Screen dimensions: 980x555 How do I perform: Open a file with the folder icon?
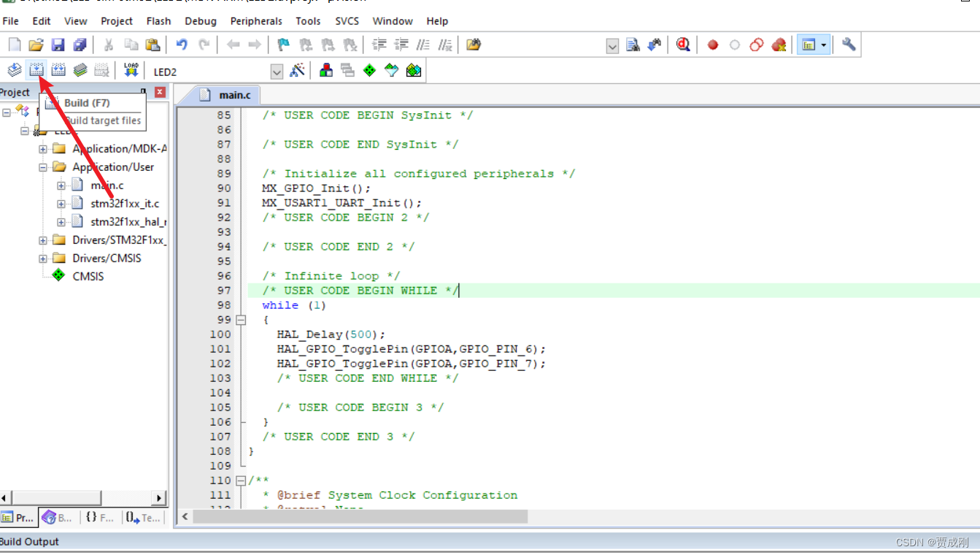point(36,45)
